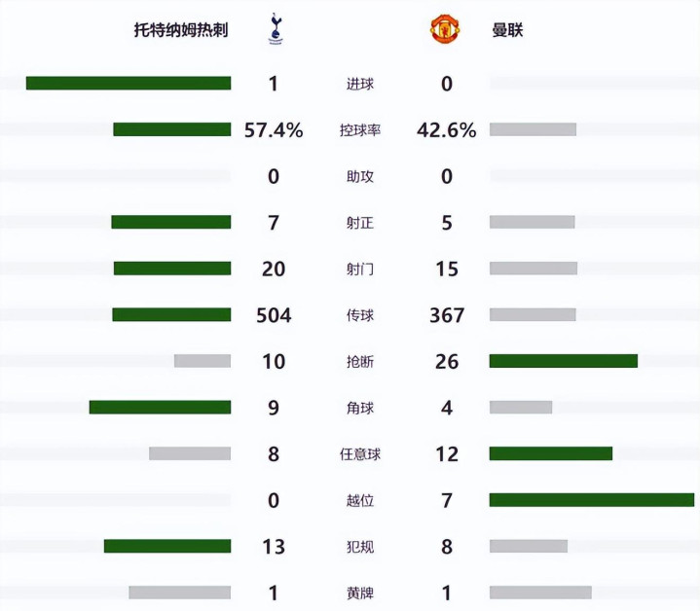700x611 pixels.
Task: Select the 控球率 stat label
Action: click(x=360, y=130)
